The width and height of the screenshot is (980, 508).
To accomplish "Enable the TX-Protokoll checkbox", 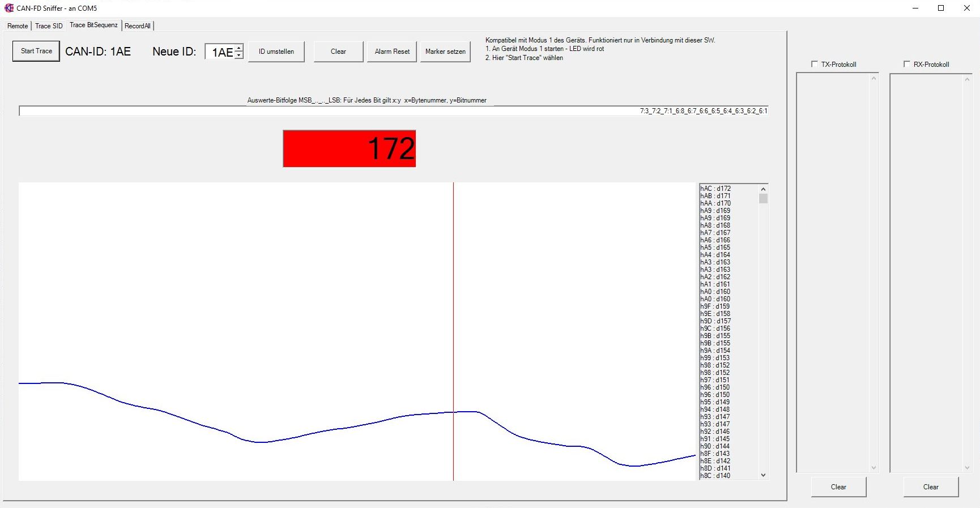I will tap(815, 64).
